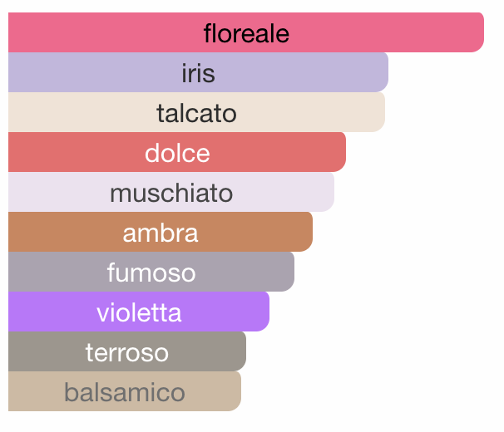
Task: Click the muschiato accord bar
Action: pos(171,192)
